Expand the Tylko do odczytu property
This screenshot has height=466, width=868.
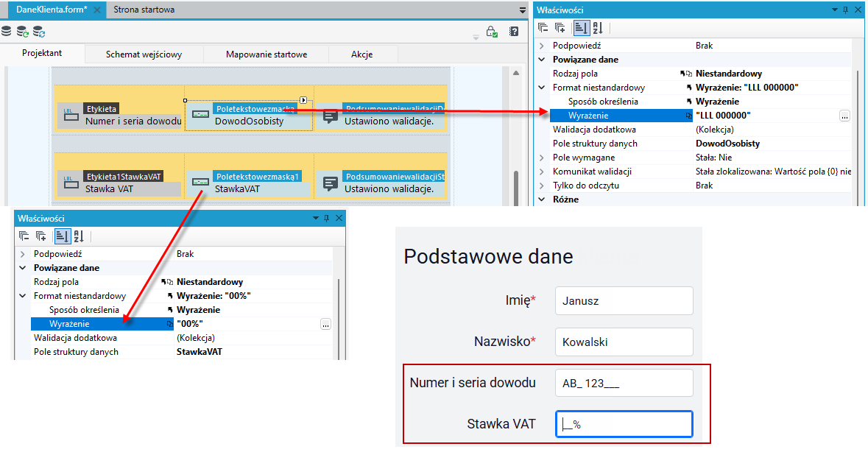coord(542,186)
